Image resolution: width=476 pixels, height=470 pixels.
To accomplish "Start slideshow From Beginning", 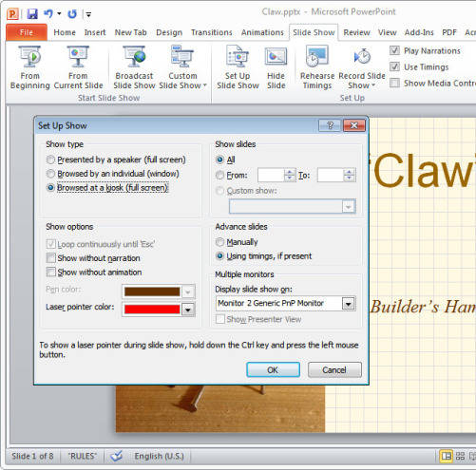I will coord(29,67).
